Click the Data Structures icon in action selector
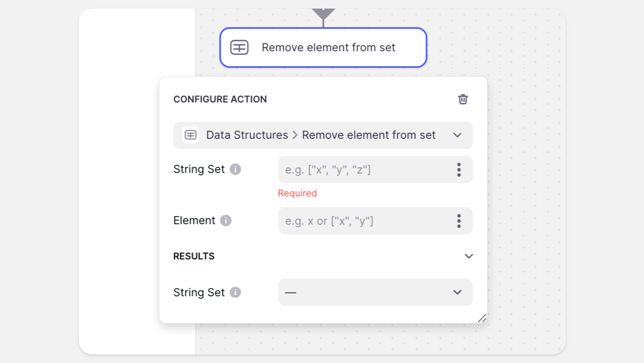 190,135
